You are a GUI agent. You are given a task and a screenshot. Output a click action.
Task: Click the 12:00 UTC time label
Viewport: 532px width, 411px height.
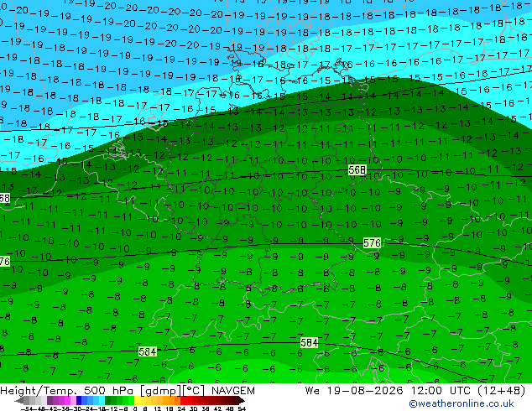tap(441, 391)
